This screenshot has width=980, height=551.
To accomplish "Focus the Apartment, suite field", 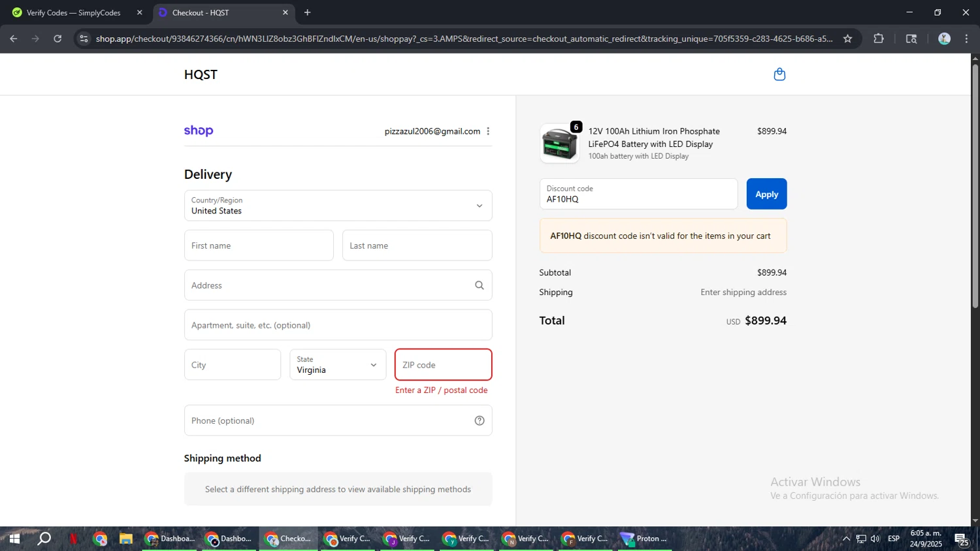I will pos(338,325).
